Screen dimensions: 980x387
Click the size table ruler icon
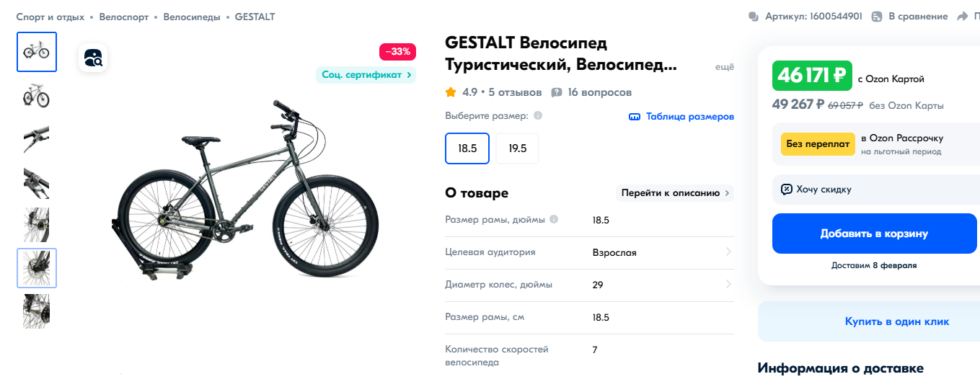tap(635, 117)
